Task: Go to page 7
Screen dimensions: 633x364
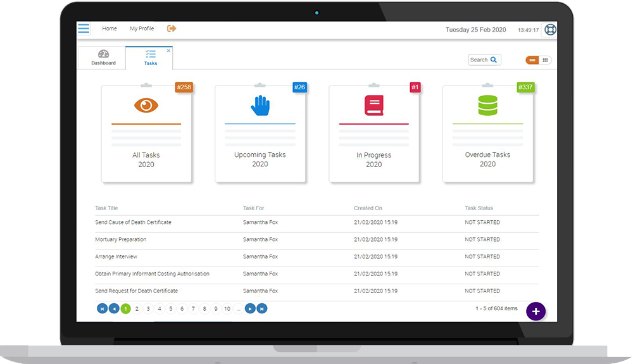Action: click(x=193, y=309)
